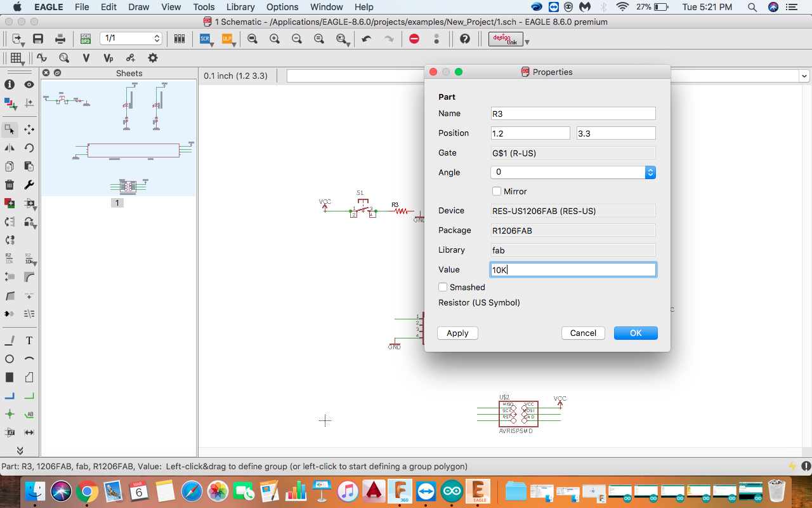The image size is (812, 508).
Task: Select the Text T tool
Action: click(29, 341)
